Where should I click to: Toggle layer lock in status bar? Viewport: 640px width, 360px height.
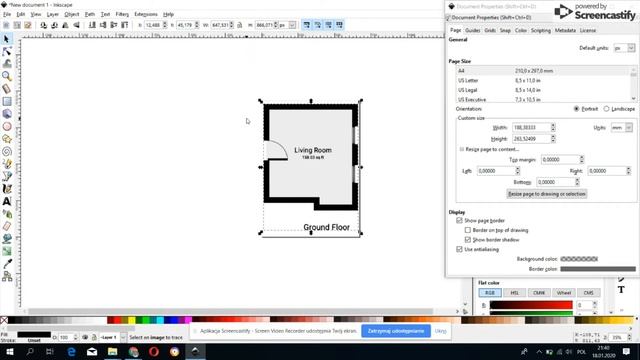click(x=94, y=338)
